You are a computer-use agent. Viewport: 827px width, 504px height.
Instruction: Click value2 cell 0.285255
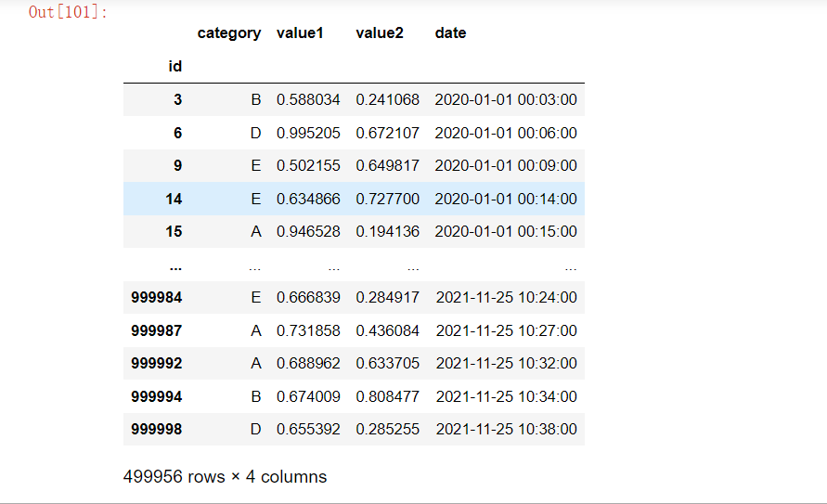(x=388, y=429)
